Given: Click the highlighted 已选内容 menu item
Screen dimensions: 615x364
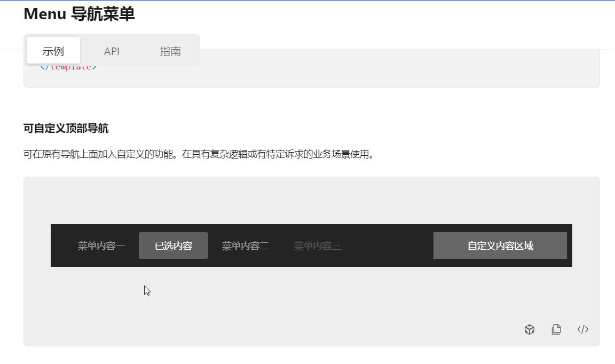Looking at the screenshot, I should tap(173, 245).
